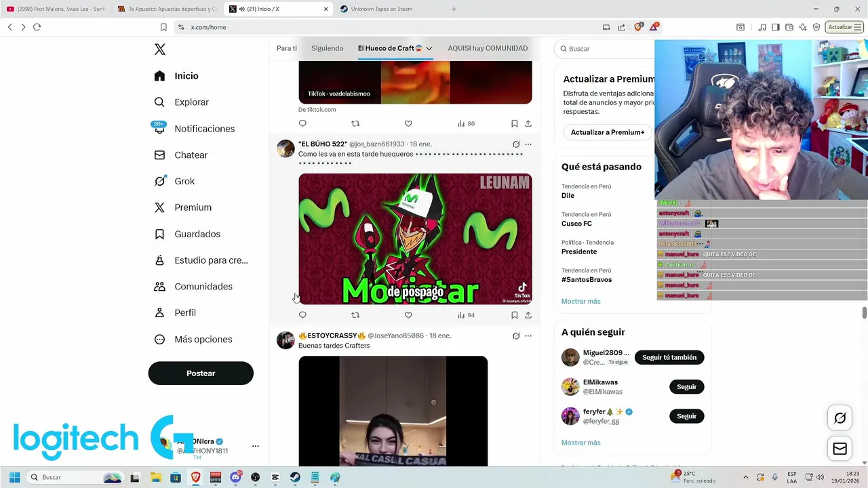
Task: Switch to the Unknown Tapes en Steam tab
Action: pyautogui.click(x=390, y=9)
